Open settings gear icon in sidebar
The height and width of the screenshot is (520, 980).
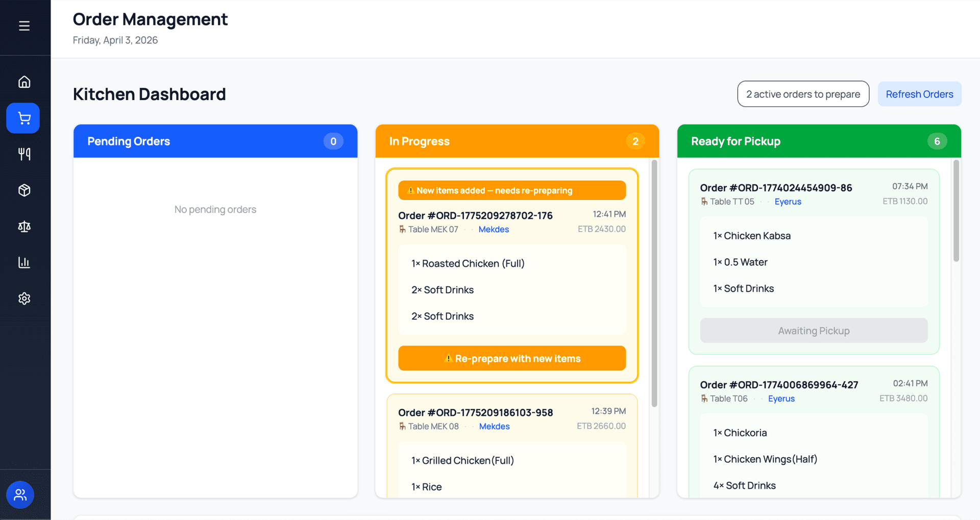coord(24,299)
